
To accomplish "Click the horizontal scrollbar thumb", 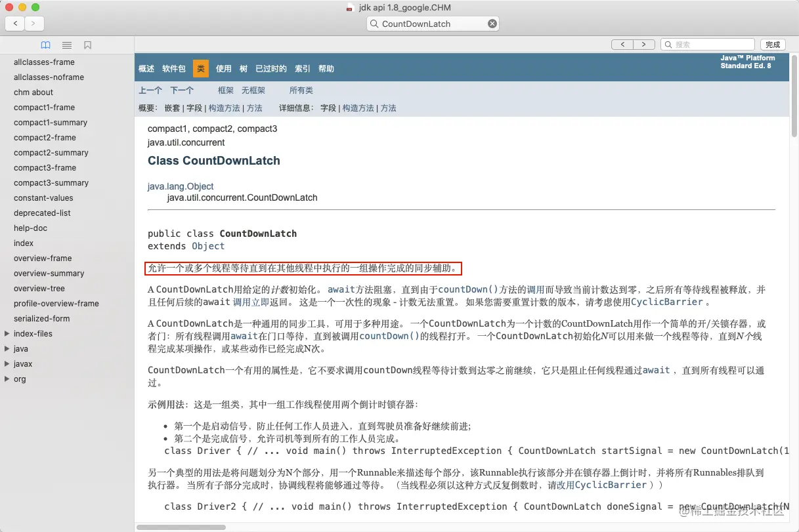I will point(181,527).
